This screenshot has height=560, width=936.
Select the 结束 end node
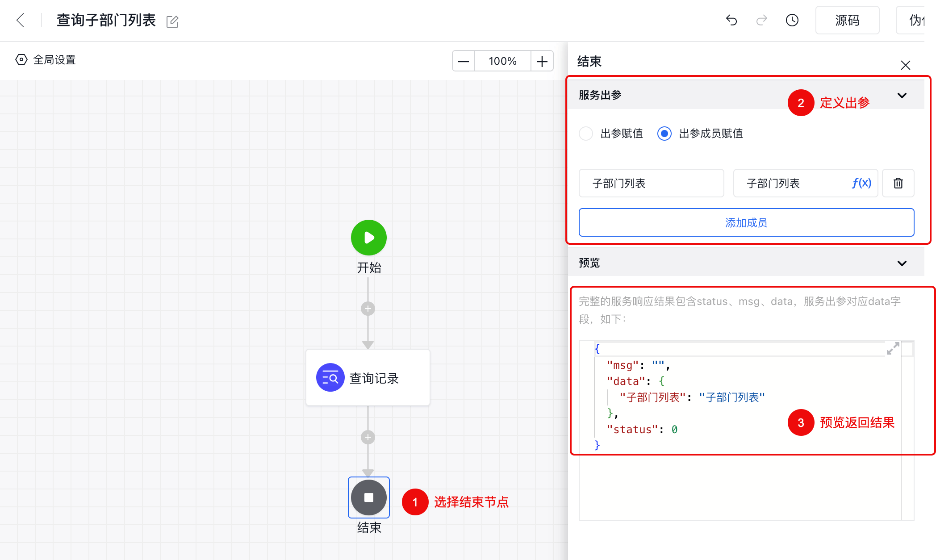pyautogui.click(x=369, y=497)
